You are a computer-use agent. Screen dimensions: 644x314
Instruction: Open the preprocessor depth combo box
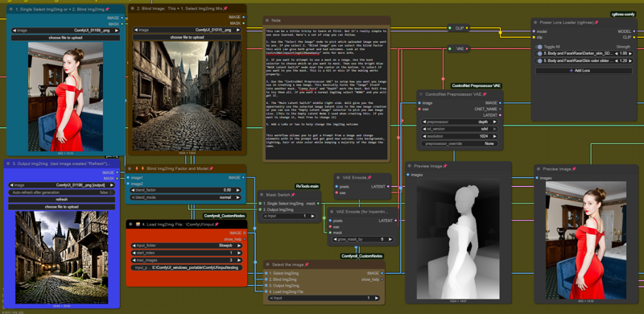[x=460, y=122]
